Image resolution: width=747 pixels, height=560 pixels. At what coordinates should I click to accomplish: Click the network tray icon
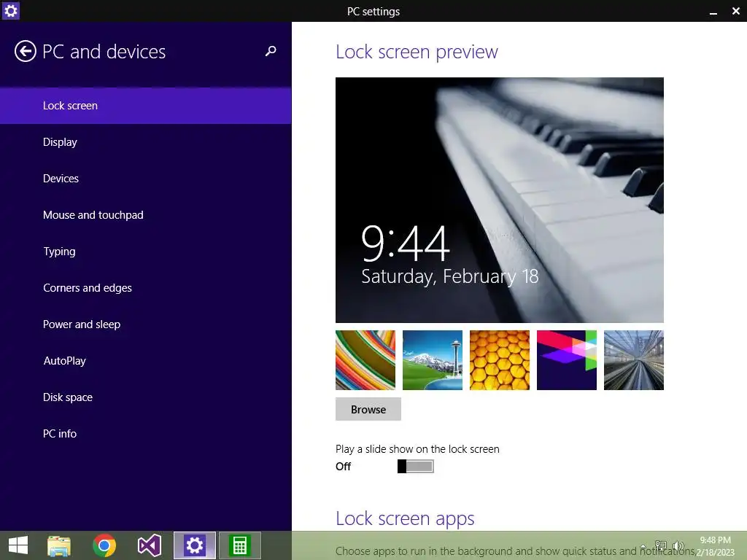pos(661,546)
